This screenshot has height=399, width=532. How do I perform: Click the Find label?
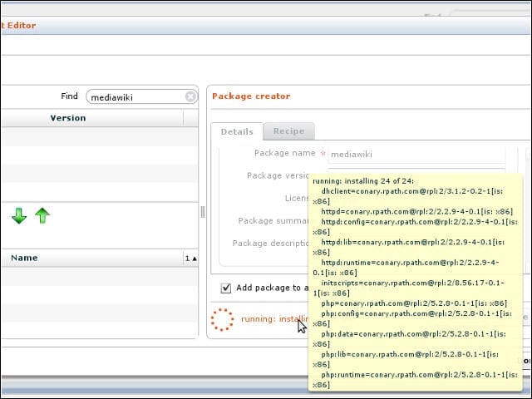pos(69,96)
